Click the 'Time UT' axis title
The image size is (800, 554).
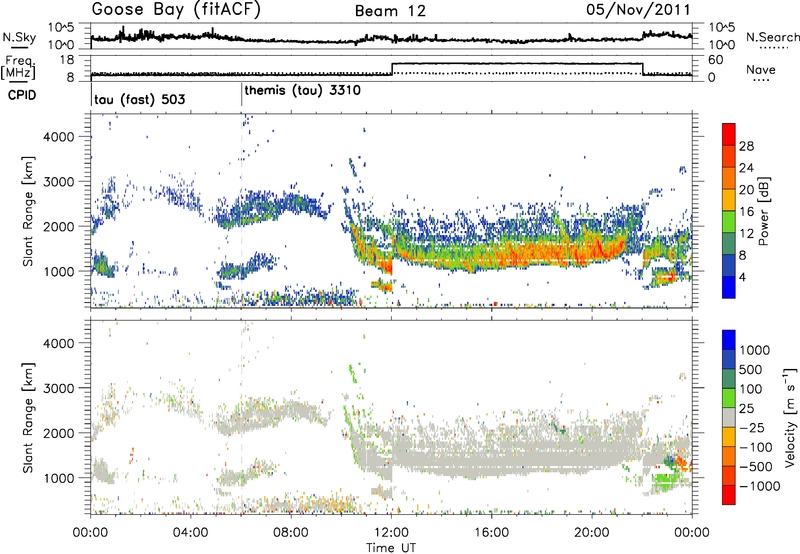click(x=391, y=547)
